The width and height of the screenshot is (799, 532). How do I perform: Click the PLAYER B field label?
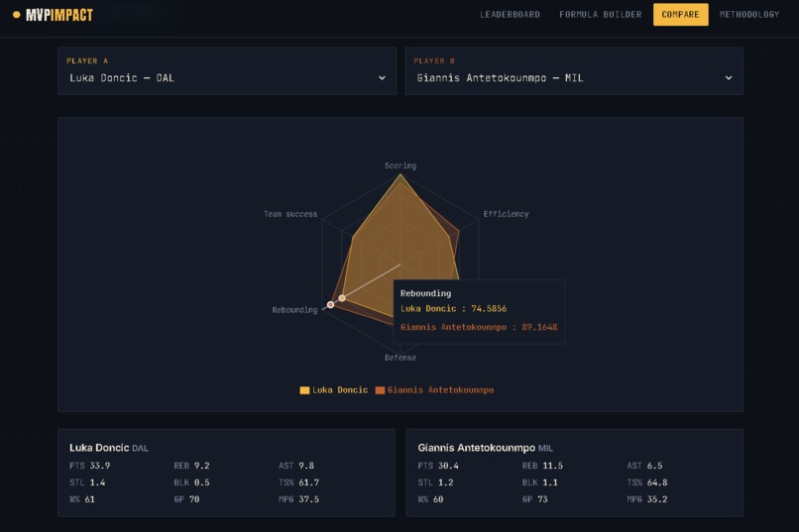434,60
